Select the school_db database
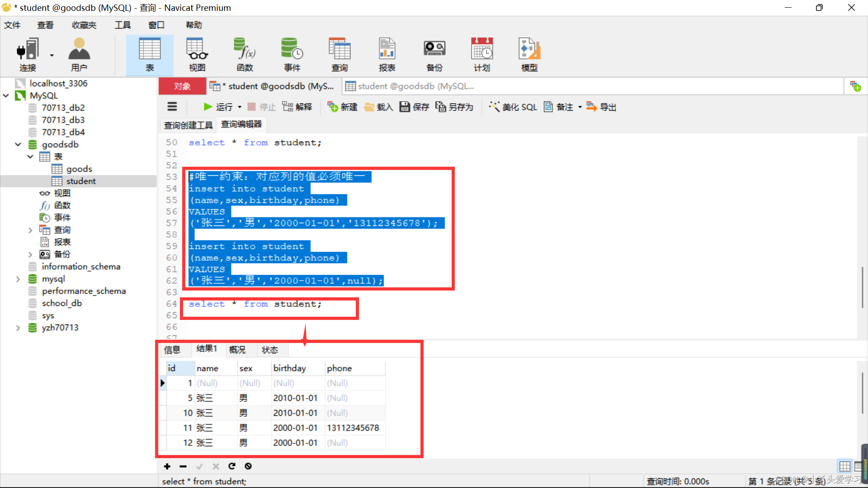This screenshot has height=488, width=868. pyautogui.click(x=61, y=303)
